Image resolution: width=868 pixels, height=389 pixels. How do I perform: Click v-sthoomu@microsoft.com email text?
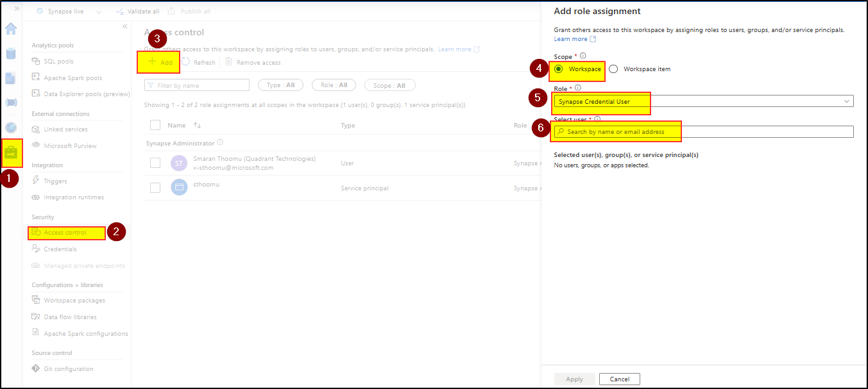point(232,168)
